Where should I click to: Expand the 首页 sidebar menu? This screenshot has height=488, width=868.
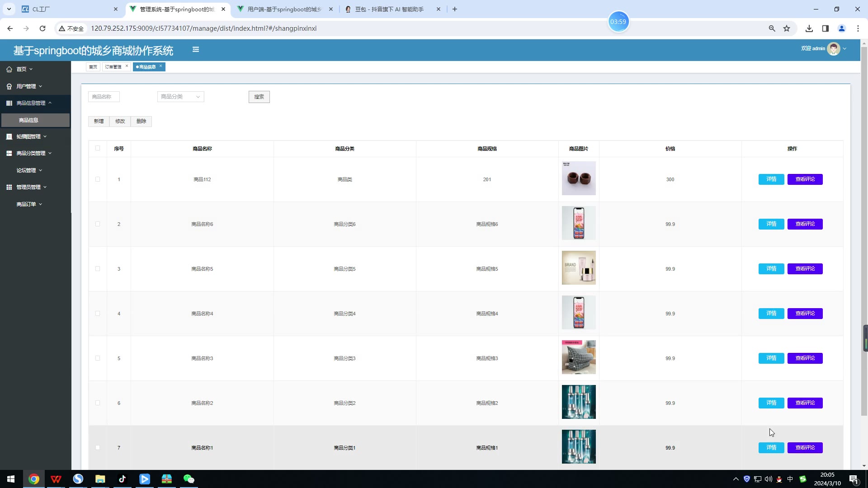(x=35, y=69)
